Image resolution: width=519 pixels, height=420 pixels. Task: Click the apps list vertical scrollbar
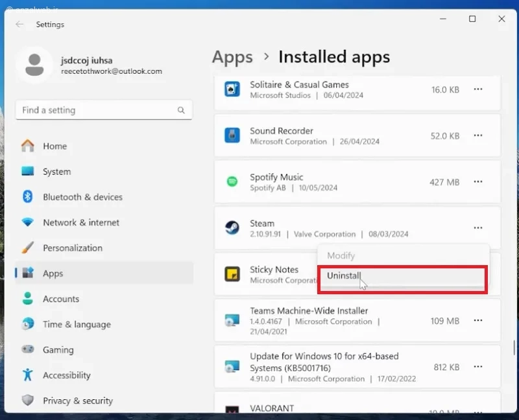pyautogui.click(x=514, y=347)
